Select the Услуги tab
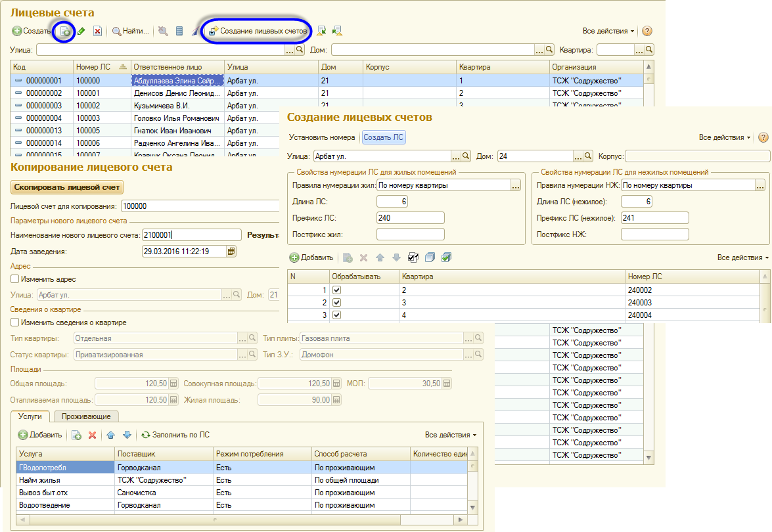The image size is (772, 532). coord(30,416)
